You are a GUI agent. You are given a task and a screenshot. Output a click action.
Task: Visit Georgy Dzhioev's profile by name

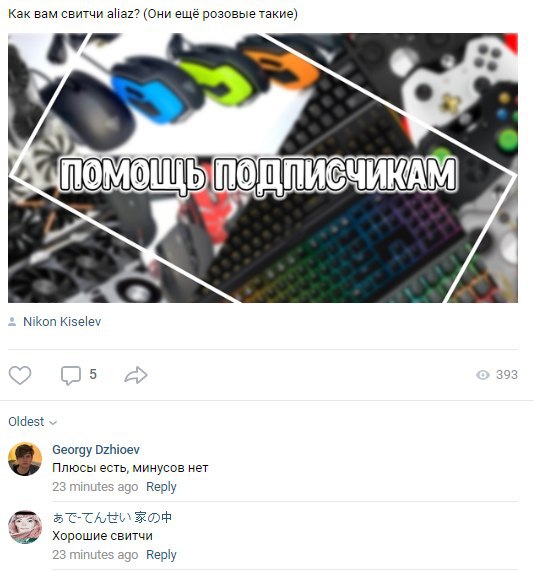(x=96, y=449)
